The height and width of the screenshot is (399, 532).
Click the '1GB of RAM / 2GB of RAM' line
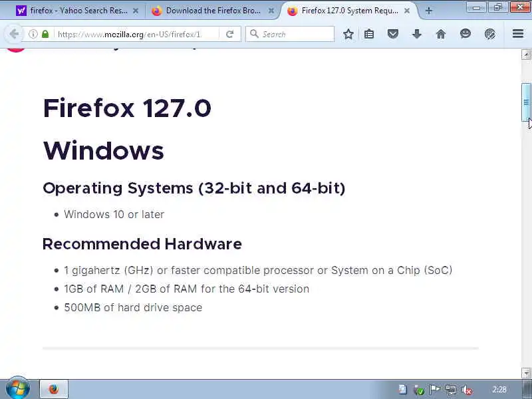[x=187, y=289]
